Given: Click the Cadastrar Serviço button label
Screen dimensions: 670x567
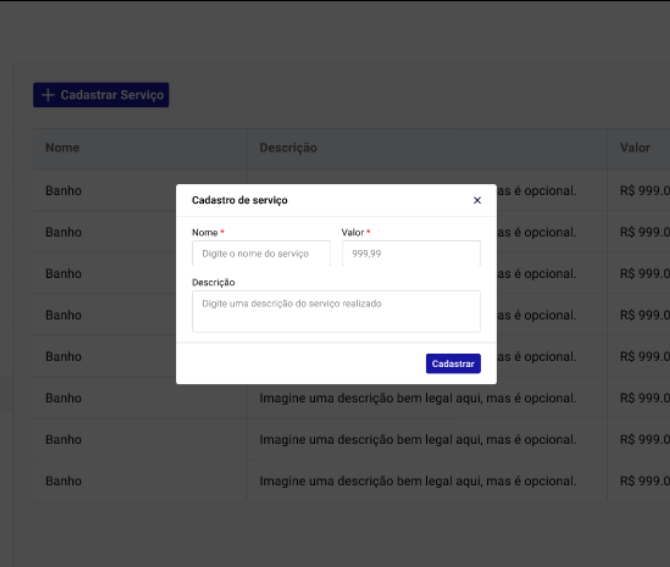Looking at the screenshot, I should coord(112,95).
